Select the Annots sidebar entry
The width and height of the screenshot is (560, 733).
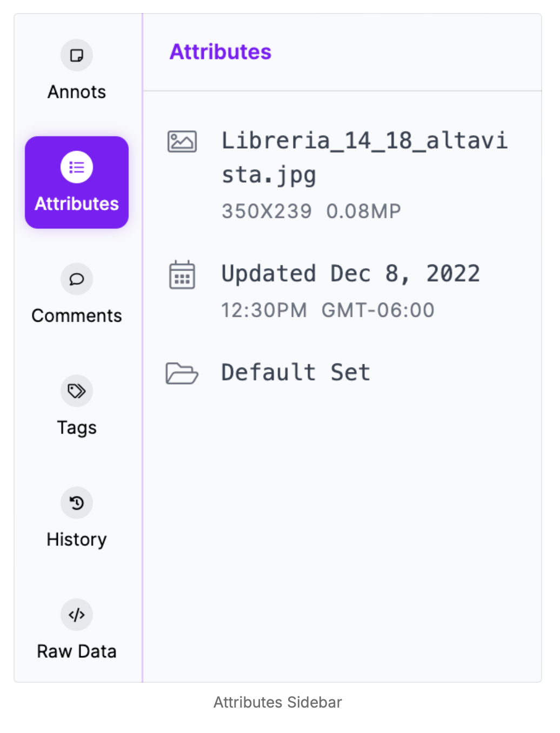click(x=76, y=91)
